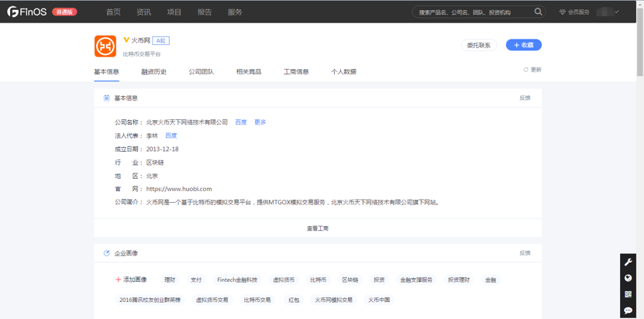The image size is (644, 319).
Task: Click the huobi.com website URL
Action: point(179,189)
